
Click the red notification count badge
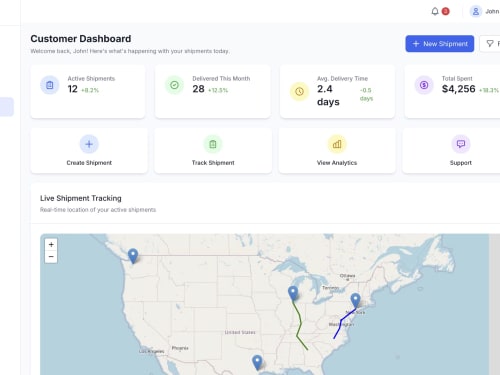445,11
